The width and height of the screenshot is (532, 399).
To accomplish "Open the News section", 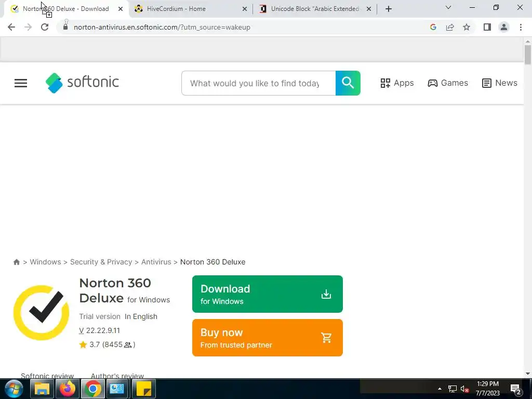I will [499, 83].
